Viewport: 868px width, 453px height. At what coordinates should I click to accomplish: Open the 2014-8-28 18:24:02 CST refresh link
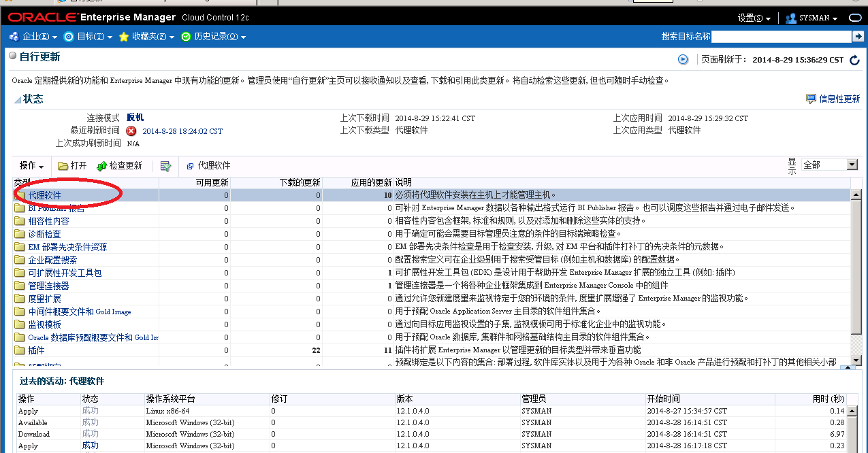(x=182, y=131)
